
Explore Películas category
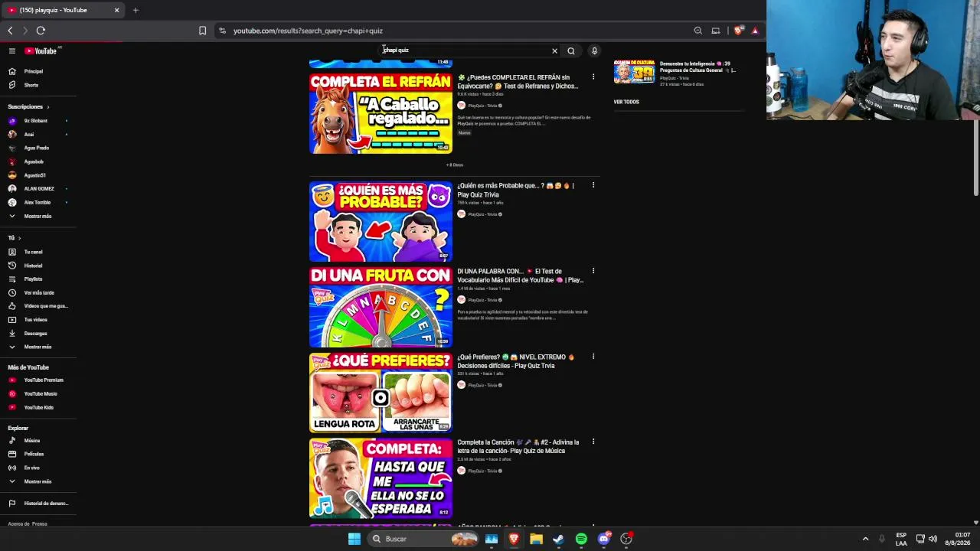pos(34,455)
